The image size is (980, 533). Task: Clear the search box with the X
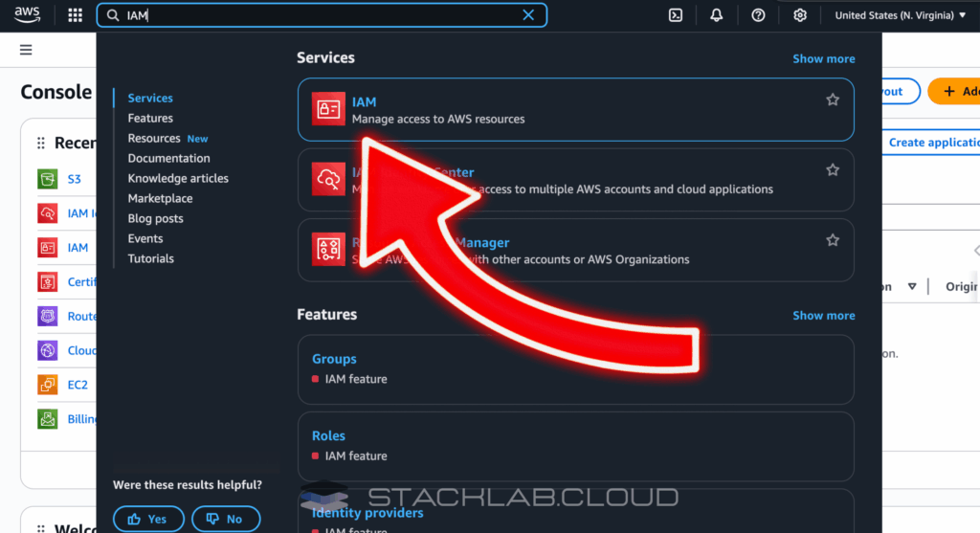[x=528, y=15]
